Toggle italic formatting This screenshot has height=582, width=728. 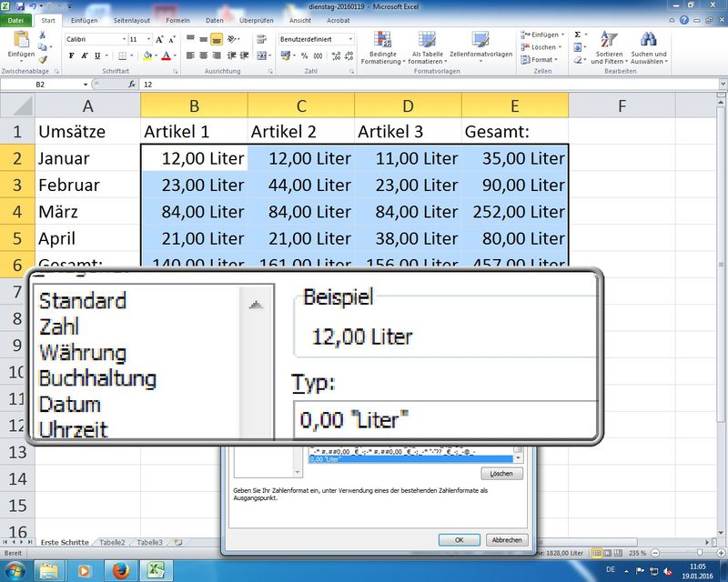85,55
